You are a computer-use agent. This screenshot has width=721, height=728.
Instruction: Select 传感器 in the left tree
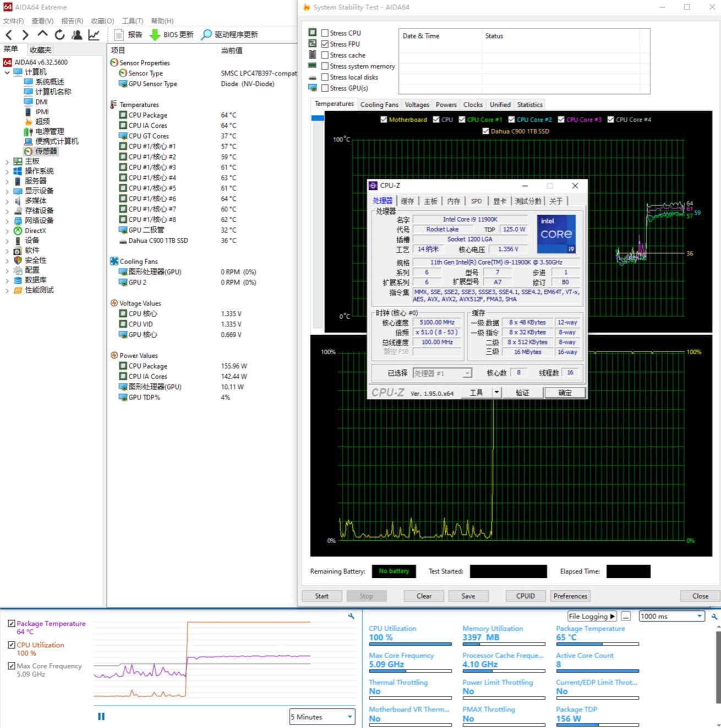[46, 151]
